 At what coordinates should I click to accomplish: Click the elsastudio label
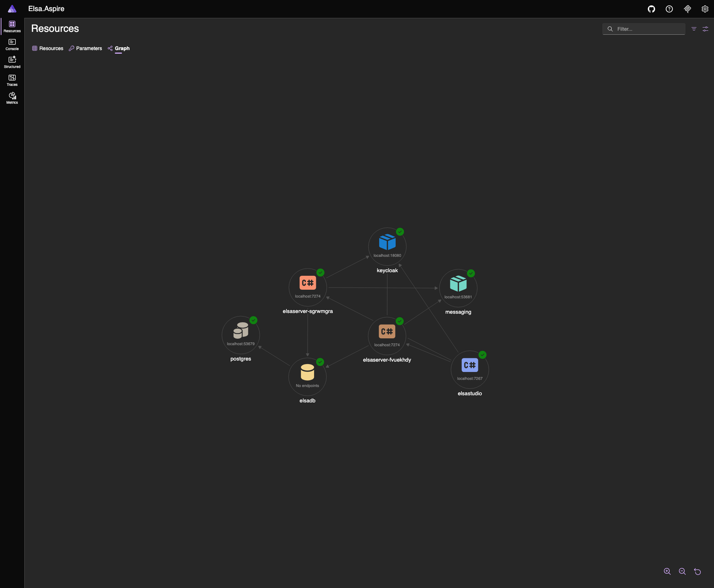(470, 393)
